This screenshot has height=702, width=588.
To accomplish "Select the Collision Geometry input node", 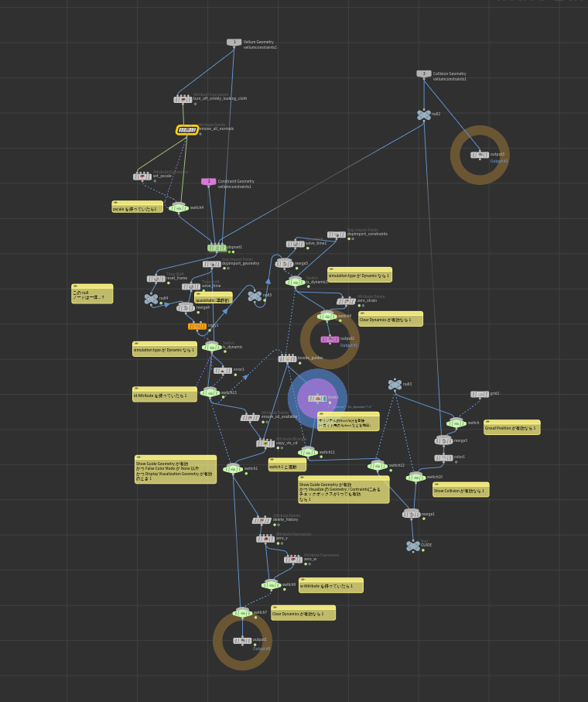I will point(424,74).
